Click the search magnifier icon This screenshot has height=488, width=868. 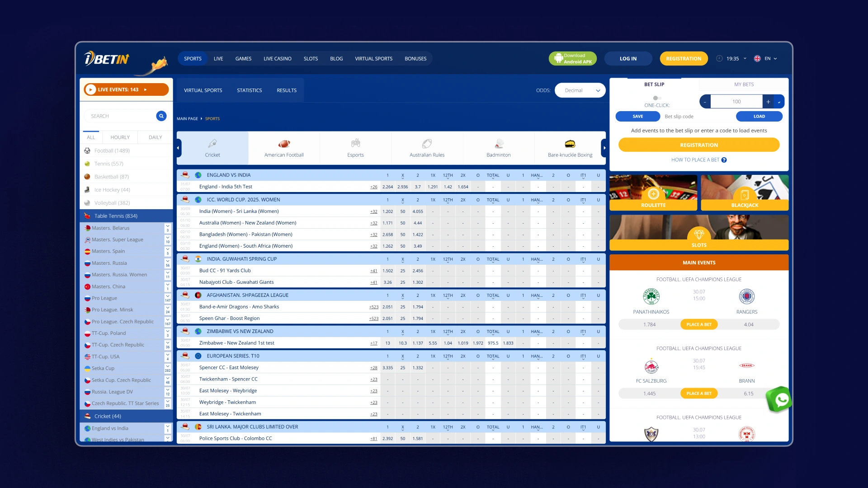161,116
